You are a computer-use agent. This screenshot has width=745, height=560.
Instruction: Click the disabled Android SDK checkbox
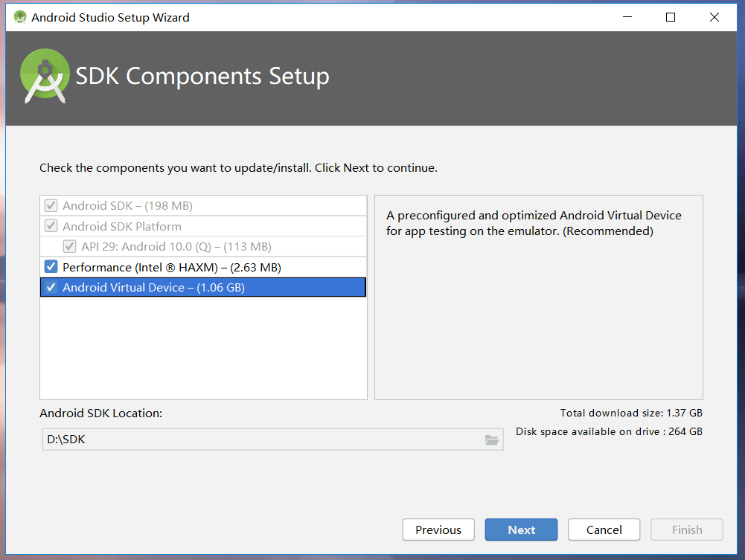(50, 205)
